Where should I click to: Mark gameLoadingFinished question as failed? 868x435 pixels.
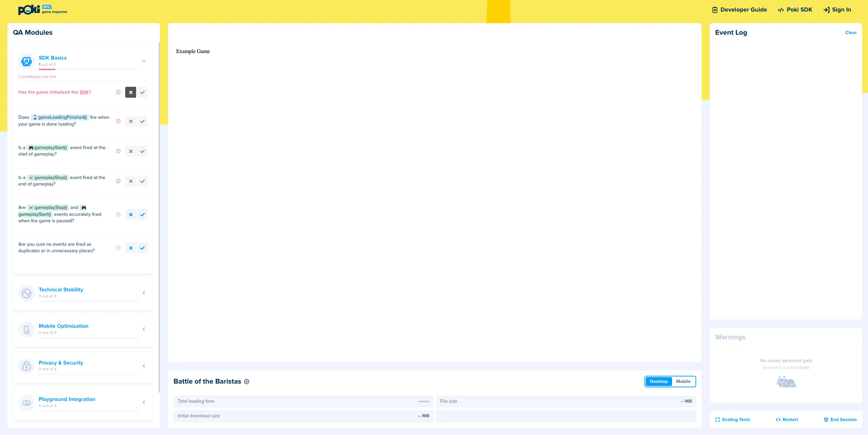click(131, 121)
